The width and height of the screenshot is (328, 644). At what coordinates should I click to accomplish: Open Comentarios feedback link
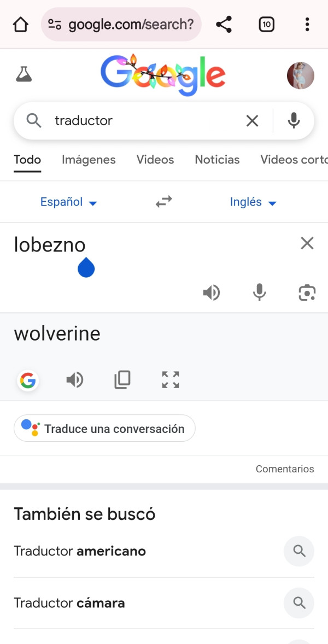[285, 469]
